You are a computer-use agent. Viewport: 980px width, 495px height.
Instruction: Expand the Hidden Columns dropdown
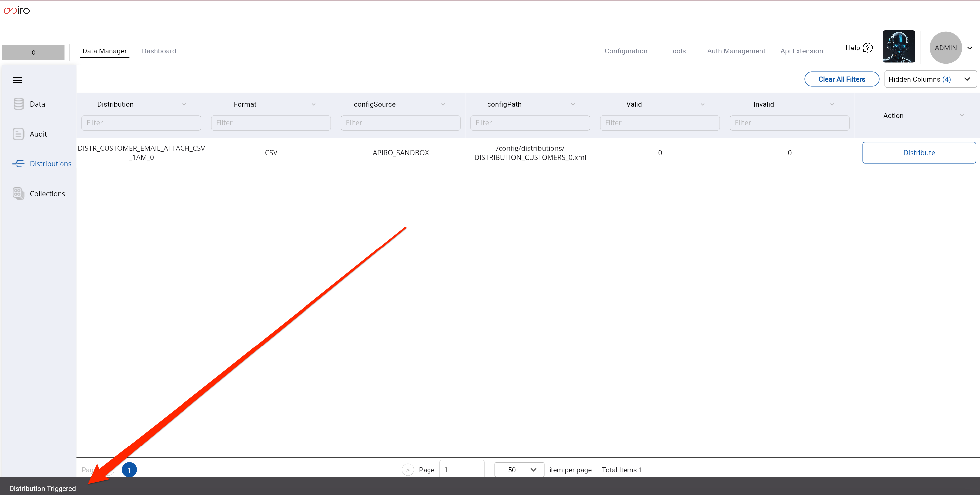(930, 79)
